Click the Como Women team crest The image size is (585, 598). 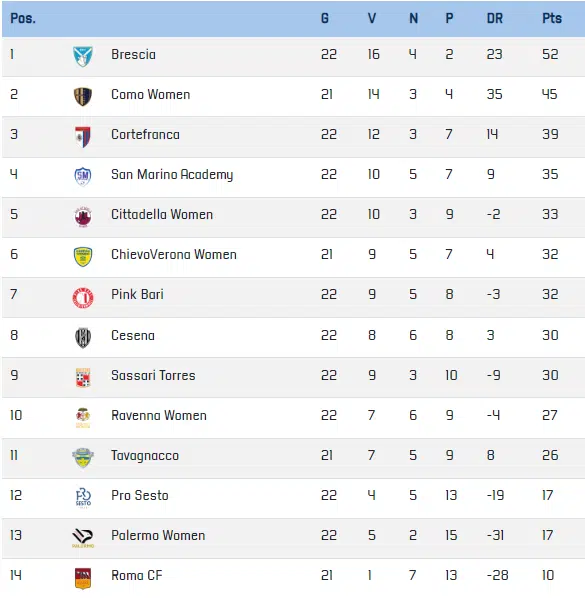[x=83, y=96]
